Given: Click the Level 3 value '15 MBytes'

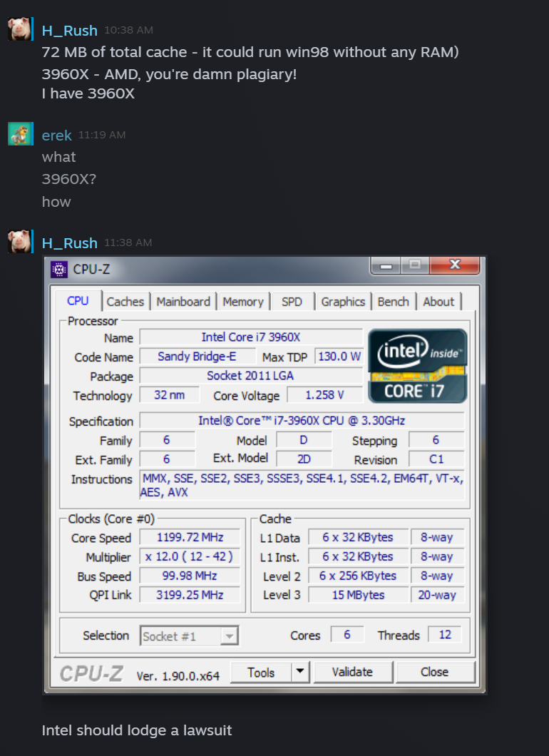Looking at the screenshot, I should [358, 595].
